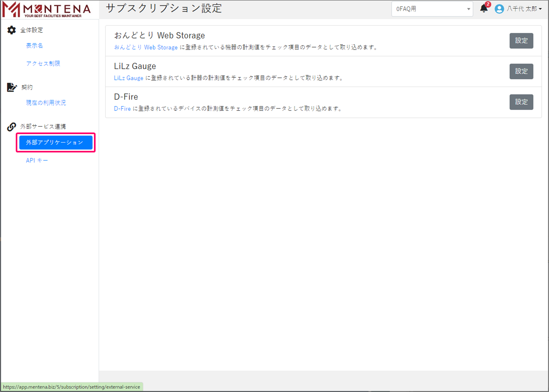Open the API キー page

37,160
